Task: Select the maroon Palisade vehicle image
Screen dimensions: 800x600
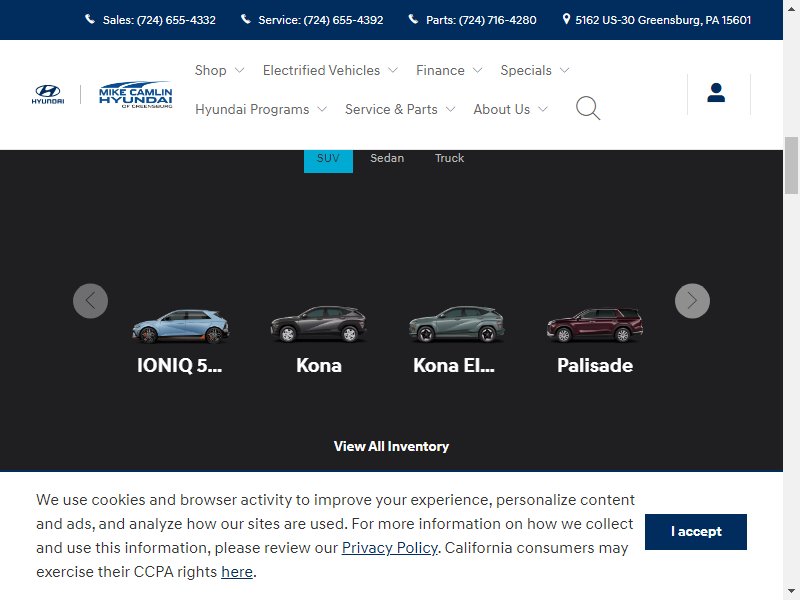Action: click(x=595, y=325)
